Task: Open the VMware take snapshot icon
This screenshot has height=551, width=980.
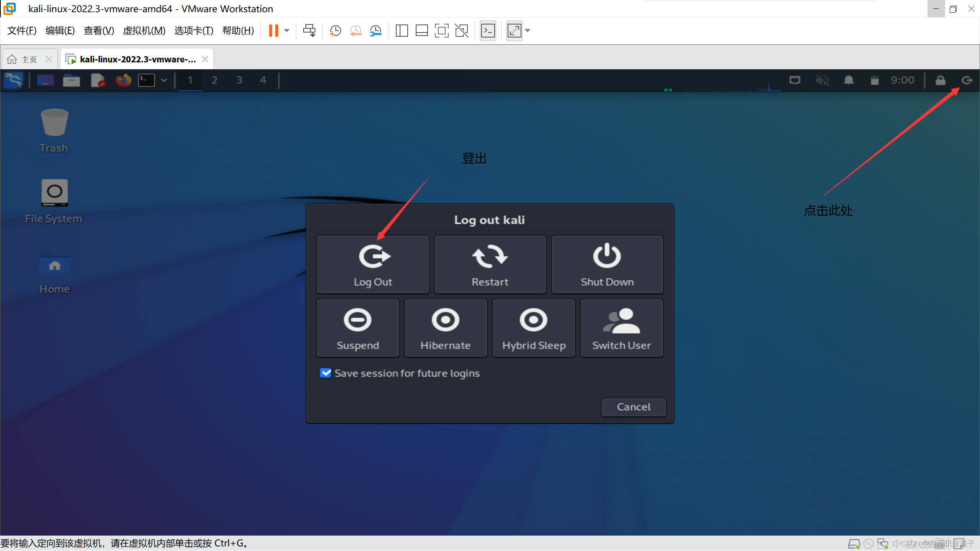Action: (335, 31)
